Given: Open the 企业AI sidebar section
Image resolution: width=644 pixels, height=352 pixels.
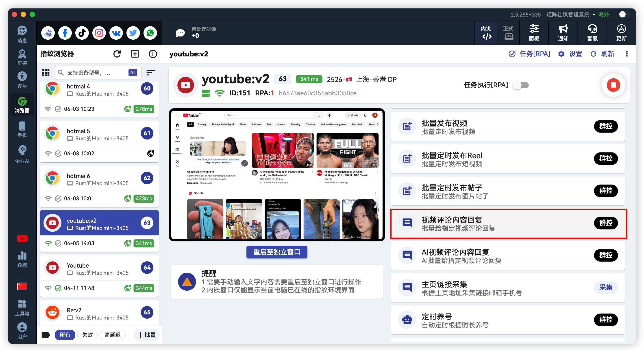Looking at the screenshot, I should tap(22, 155).
